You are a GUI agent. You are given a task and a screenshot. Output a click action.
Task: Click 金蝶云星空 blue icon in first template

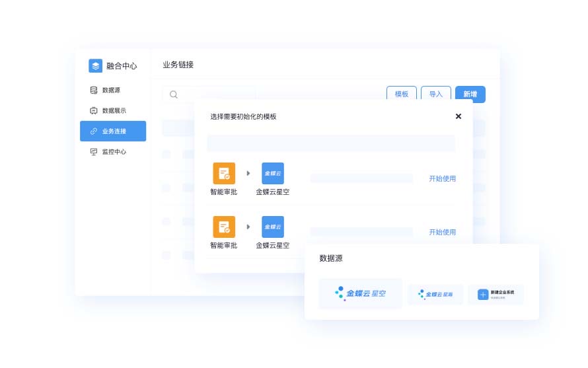[x=273, y=173]
